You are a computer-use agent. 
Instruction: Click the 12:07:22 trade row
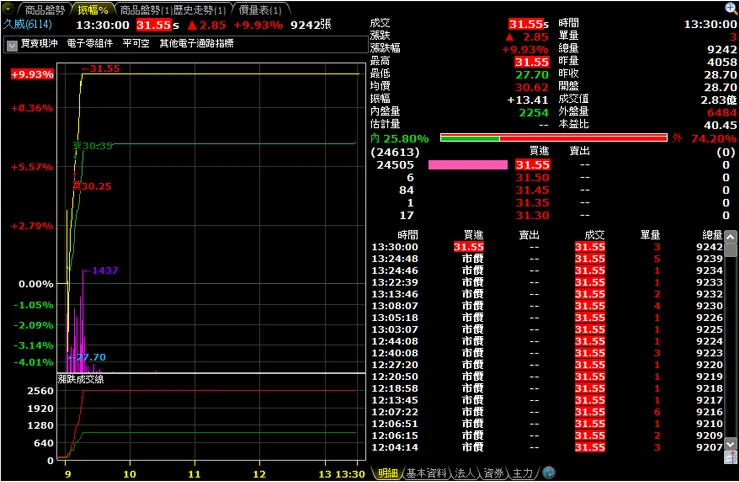[547, 412]
